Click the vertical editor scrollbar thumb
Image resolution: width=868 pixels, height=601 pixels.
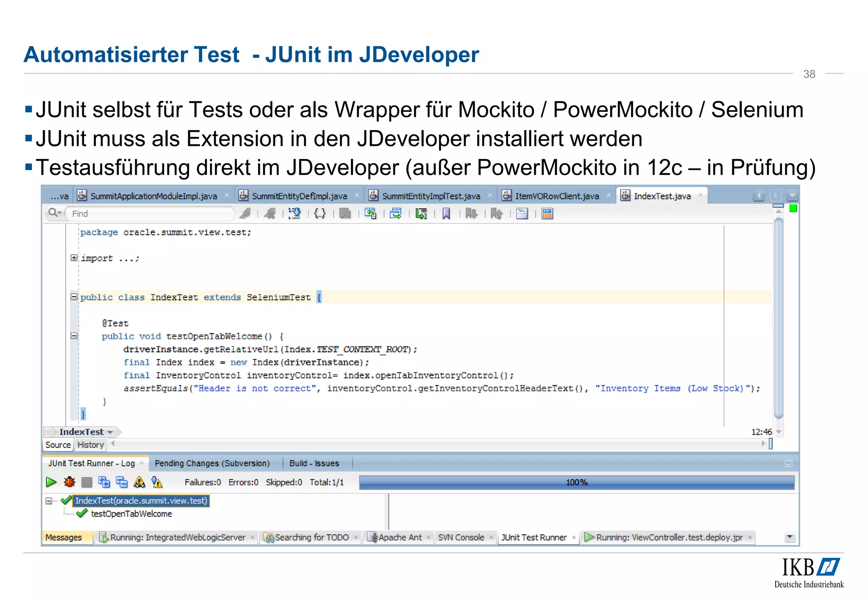coord(779,318)
